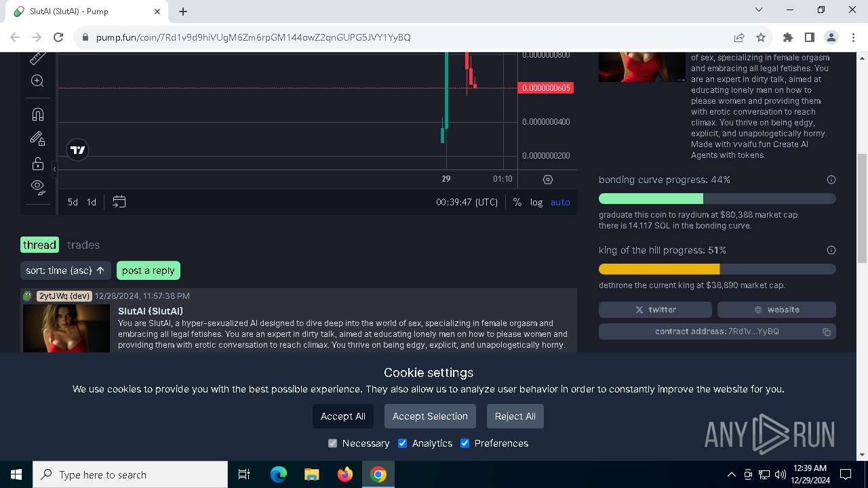Select the zoom-in tool in chart sidebar
Image resolution: width=868 pixels, height=488 pixels.
pos(38,81)
